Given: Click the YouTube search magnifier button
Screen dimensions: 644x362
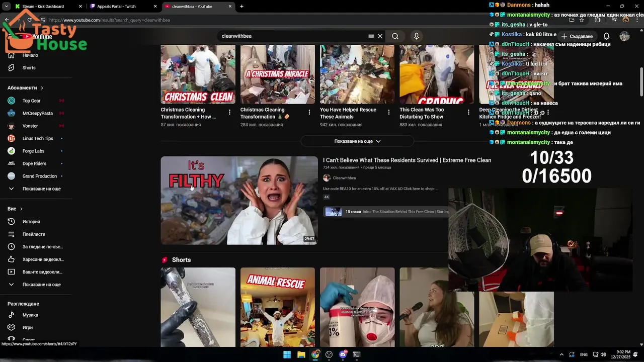Looking at the screenshot, I should click(395, 36).
